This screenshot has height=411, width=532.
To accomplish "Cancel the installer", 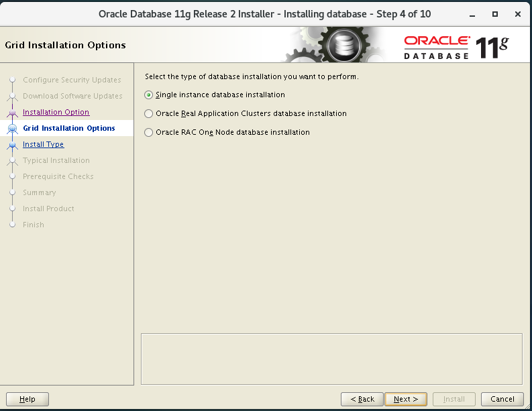I will click(x=502, y=399).
